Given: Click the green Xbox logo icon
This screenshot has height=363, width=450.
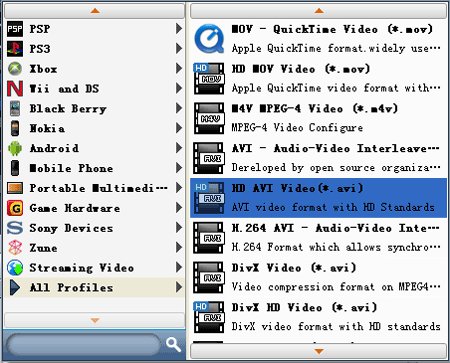Looking at the screenshot, I should [x=15, y=69].
